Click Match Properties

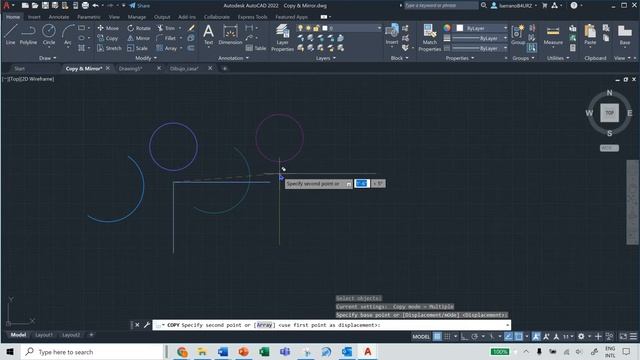[x=429, y=38]
